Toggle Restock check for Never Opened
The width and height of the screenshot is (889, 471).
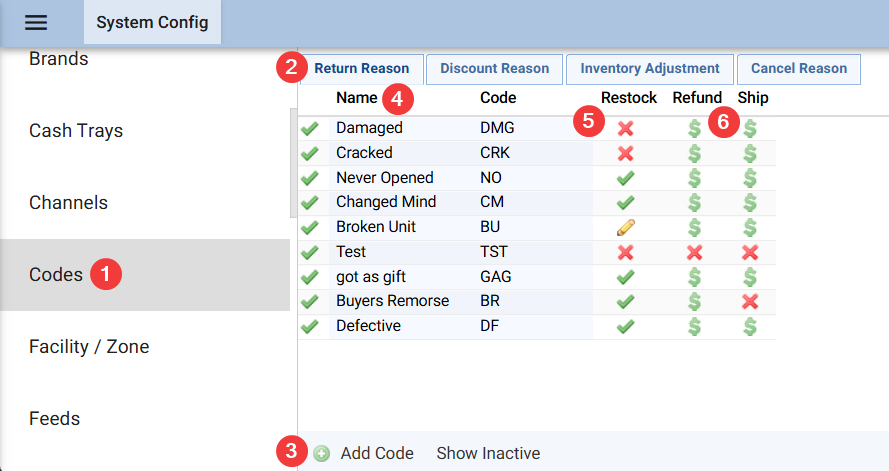(626, 178)
